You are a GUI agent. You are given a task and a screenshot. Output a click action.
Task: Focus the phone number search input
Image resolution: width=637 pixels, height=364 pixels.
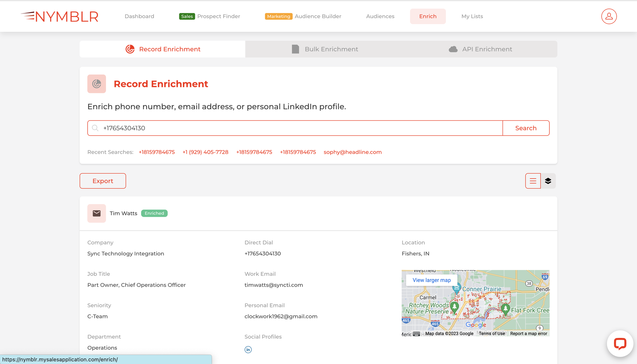coord(295,128)
